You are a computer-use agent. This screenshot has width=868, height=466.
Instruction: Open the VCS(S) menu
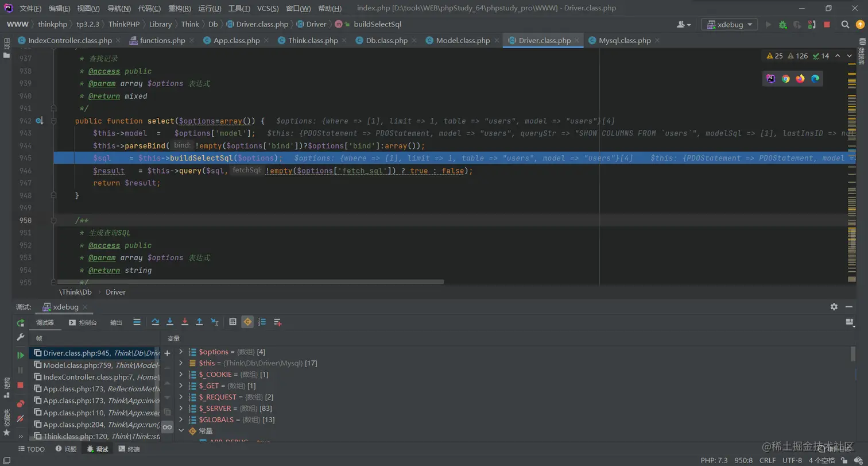[268, 9]
